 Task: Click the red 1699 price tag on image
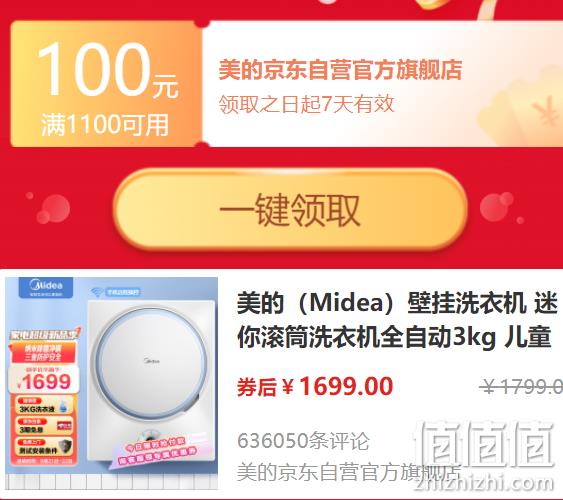click(44, 381)
